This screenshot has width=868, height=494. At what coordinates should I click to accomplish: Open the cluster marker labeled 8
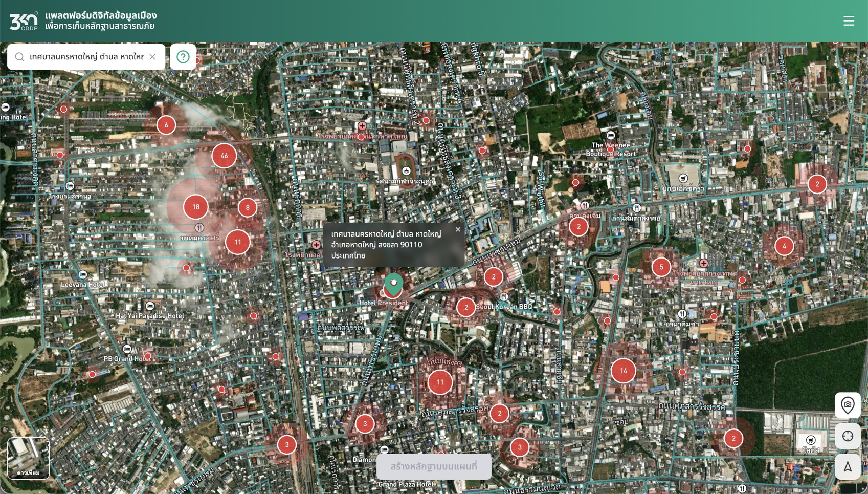(248, 207)
